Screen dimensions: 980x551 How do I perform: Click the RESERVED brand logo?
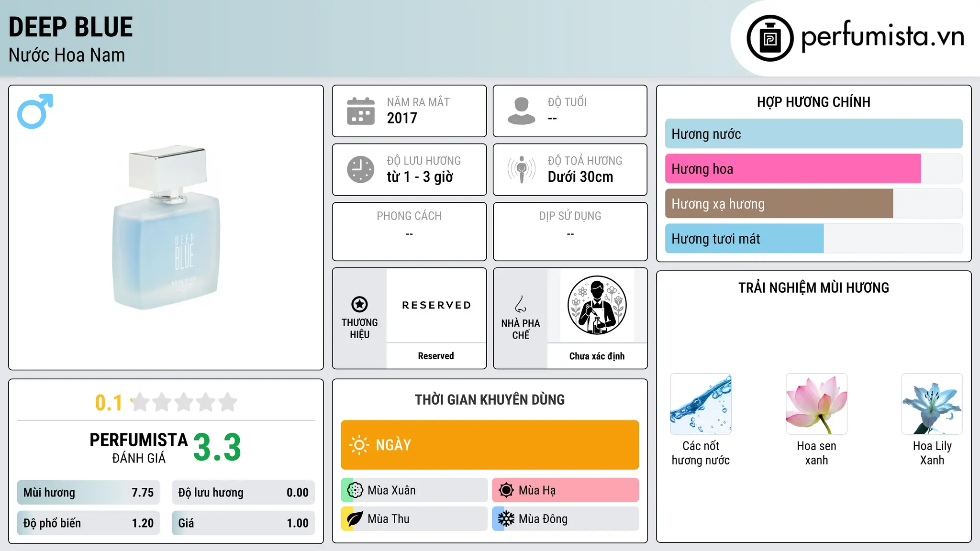436,305
